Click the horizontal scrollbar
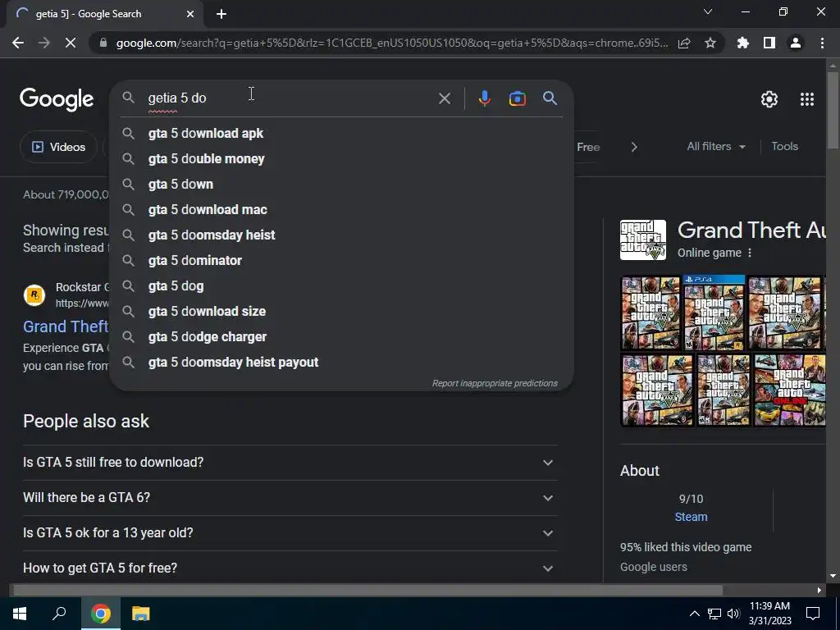 (367, 591)
